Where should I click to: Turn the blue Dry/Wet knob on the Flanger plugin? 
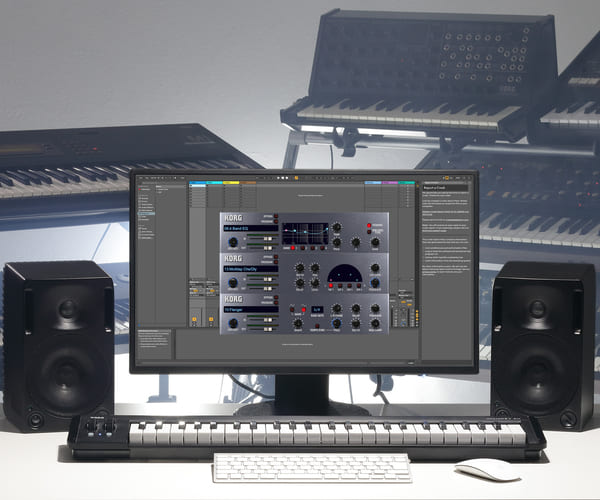pyautogui.click(x=233, y=322)
